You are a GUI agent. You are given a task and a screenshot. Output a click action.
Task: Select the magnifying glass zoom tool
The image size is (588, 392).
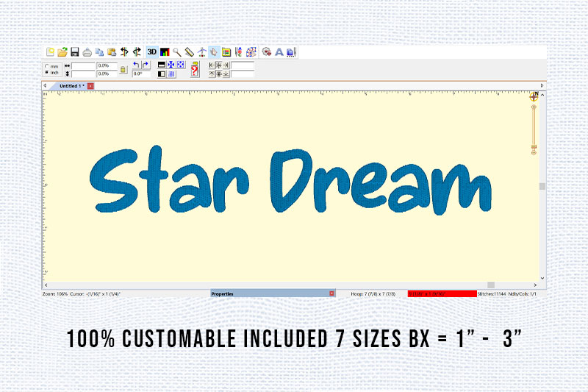pyautogui.click(x=176, y=51)
